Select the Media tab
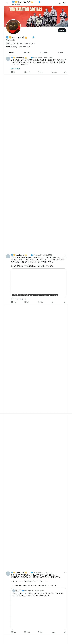 point(60,52)
